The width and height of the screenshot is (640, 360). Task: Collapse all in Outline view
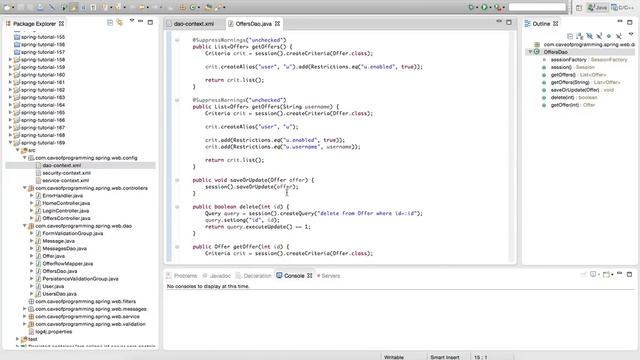pyautogui.click(x=570, y=36)
